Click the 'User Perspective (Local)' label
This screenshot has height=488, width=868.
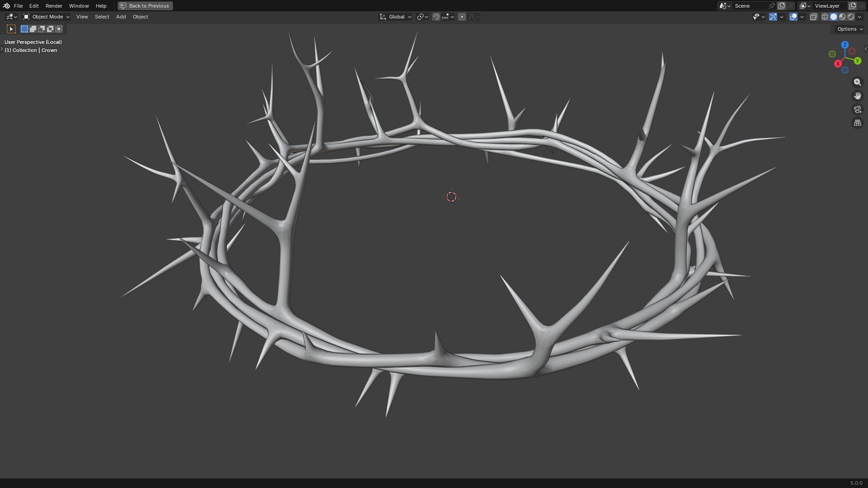coord(33,42)
